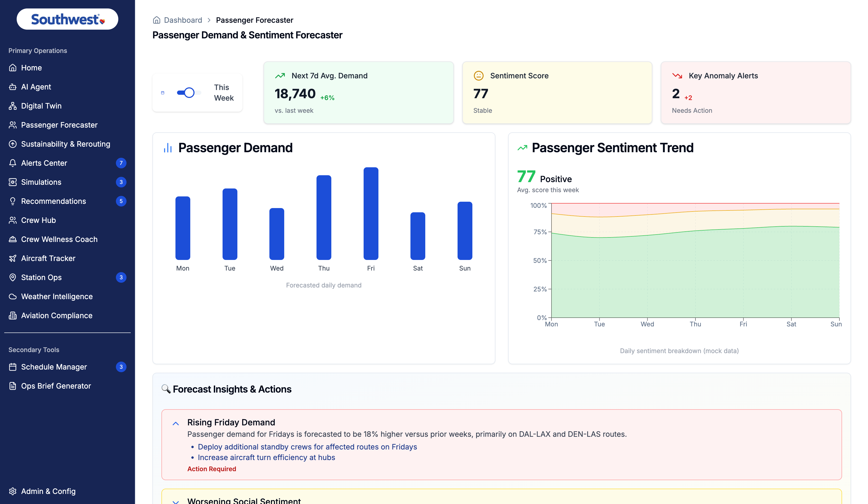Click the Schedule Manager badge showing 3

pyautogui.click(x=121, y=367)
